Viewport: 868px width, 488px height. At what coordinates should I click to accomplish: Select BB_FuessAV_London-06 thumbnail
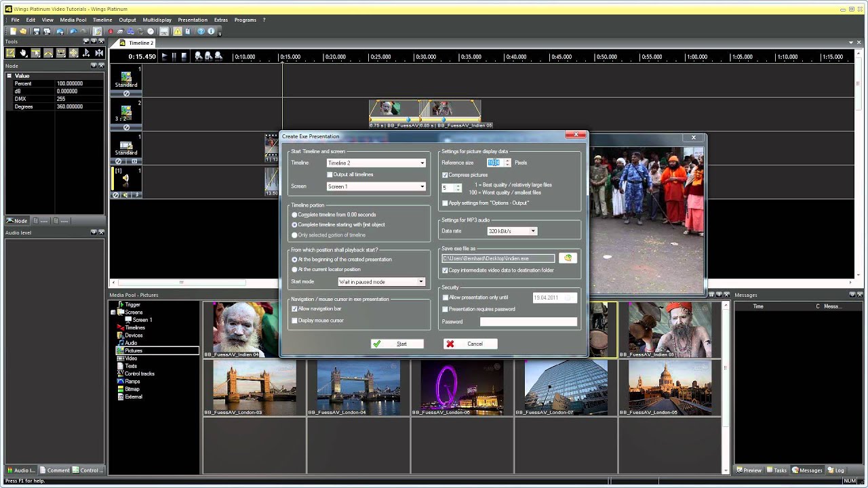(x=462, y=386)
